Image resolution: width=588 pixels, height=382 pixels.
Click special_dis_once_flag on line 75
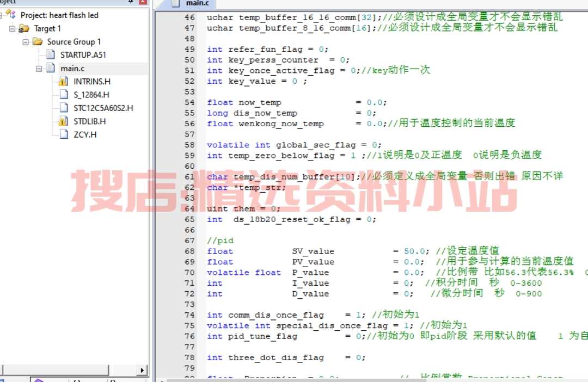click(332, 326)
